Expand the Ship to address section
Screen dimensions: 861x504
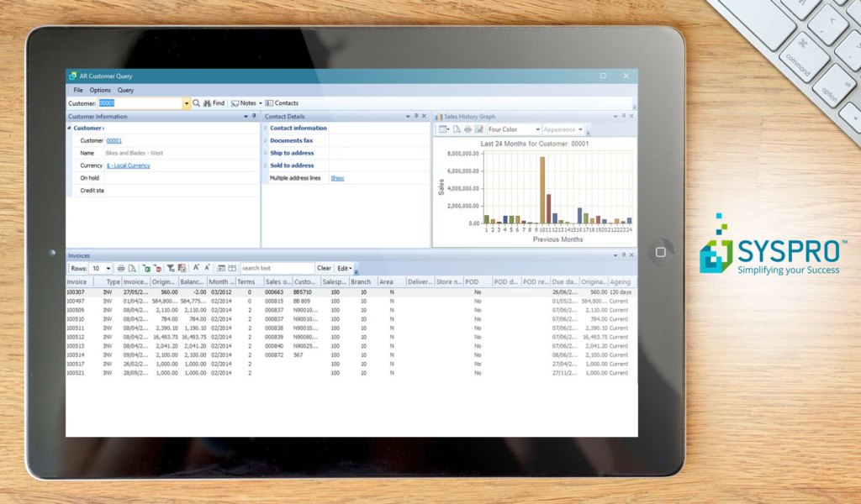pos(290,153)
